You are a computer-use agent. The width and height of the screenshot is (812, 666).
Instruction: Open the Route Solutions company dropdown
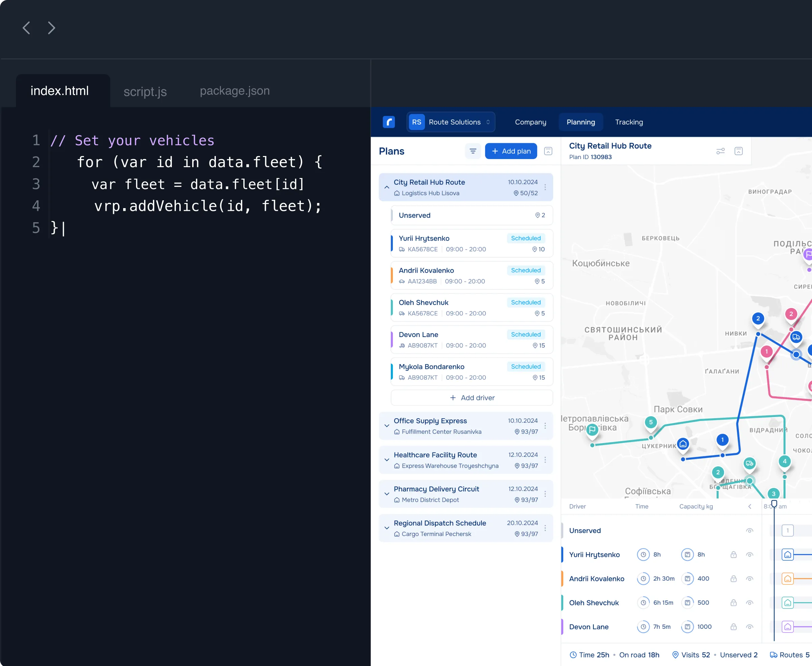pyautogui.click(x=451, y=122)
